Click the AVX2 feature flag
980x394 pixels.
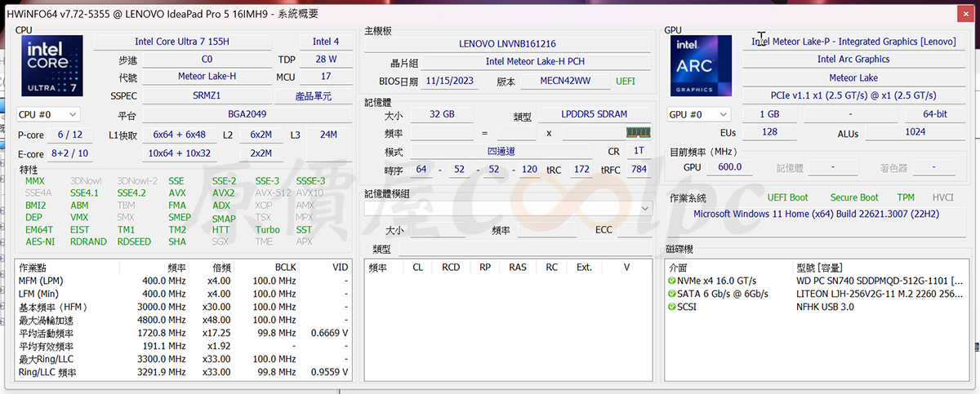(x=223, y=193)
